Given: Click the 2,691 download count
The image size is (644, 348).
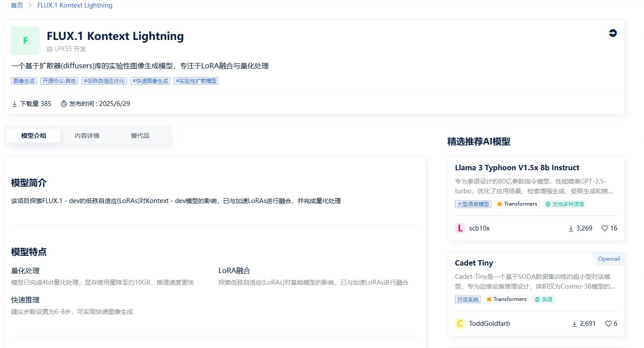Looking at the screenshot, I should pyautogui.click(x=588, y=324).
